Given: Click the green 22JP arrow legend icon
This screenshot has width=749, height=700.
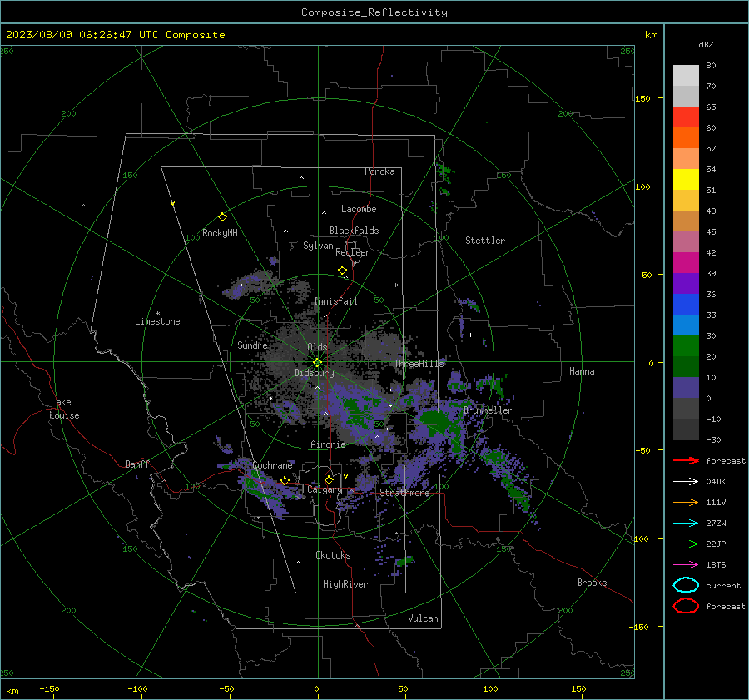Looking at the screenshot, I should point(686,544).
